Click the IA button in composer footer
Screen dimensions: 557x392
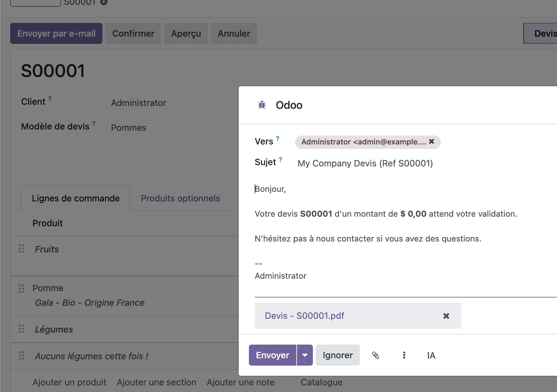(431, 355)
